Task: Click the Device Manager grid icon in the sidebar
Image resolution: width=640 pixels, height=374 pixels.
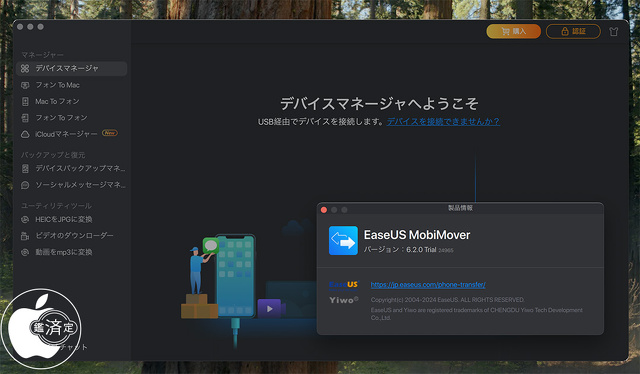Action: 25,69
